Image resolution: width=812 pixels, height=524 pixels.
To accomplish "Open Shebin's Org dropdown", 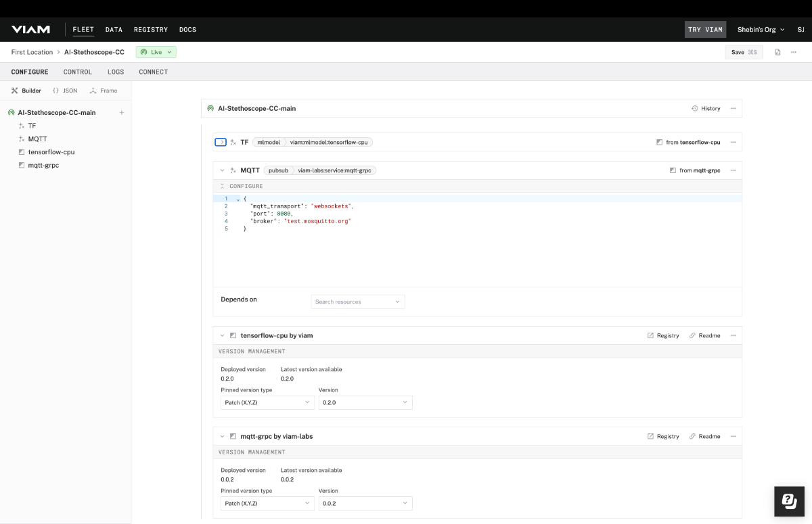I will click(761, 30).
